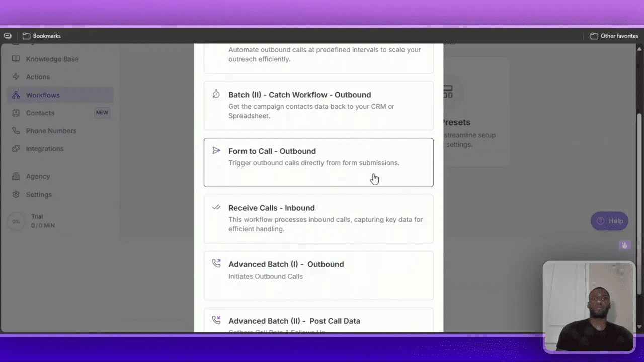The width and height of the screenshot is (644, 362).
Task: Choose the Receive Calls - Inbound workflow
Action: pos(318,218)
